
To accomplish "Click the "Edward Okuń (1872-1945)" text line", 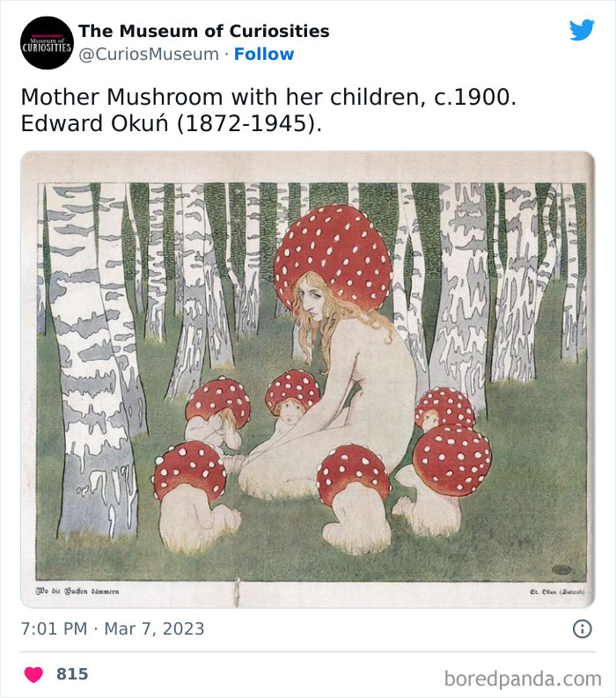I will pos(171,123).
